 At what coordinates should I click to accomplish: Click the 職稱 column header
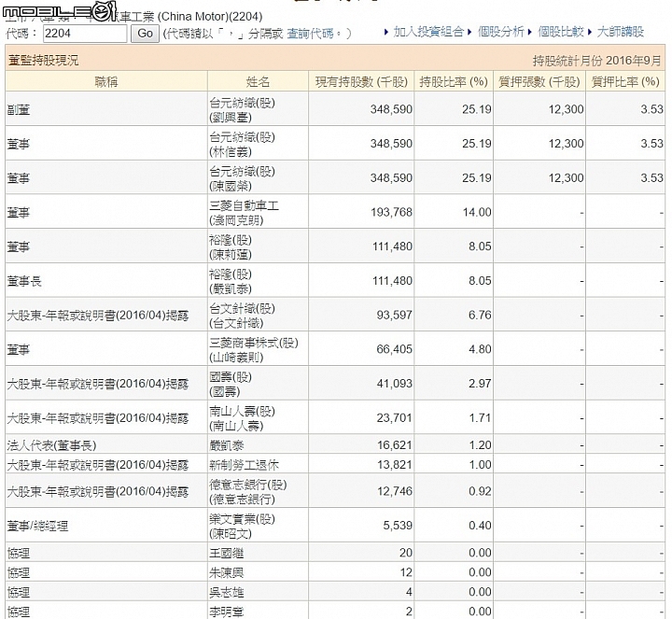tap(106, 81)
